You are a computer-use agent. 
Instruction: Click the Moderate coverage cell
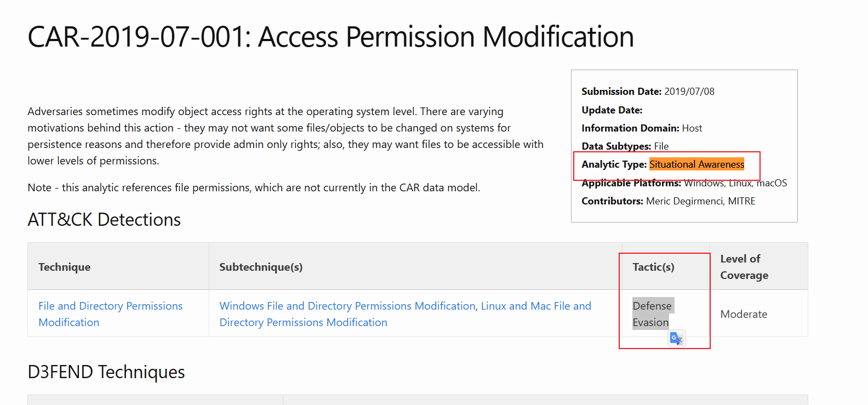point(744,314)
